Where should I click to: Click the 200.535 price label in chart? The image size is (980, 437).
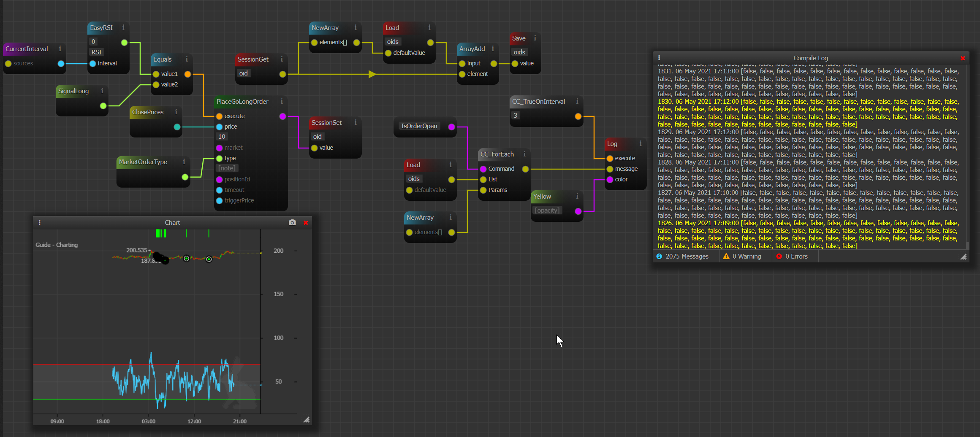coord(137,250)
